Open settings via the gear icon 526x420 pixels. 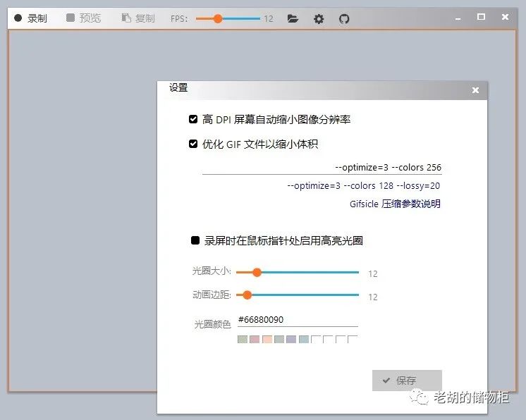(x=319, y=19)
